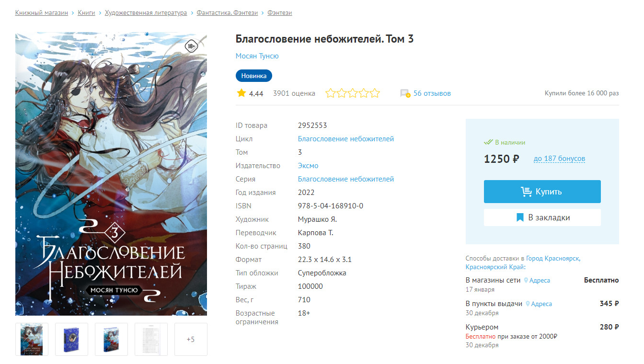Screen dimensions: 644x364
Task: Change delivery city Город Красноярск
Action: click(553, 258)
